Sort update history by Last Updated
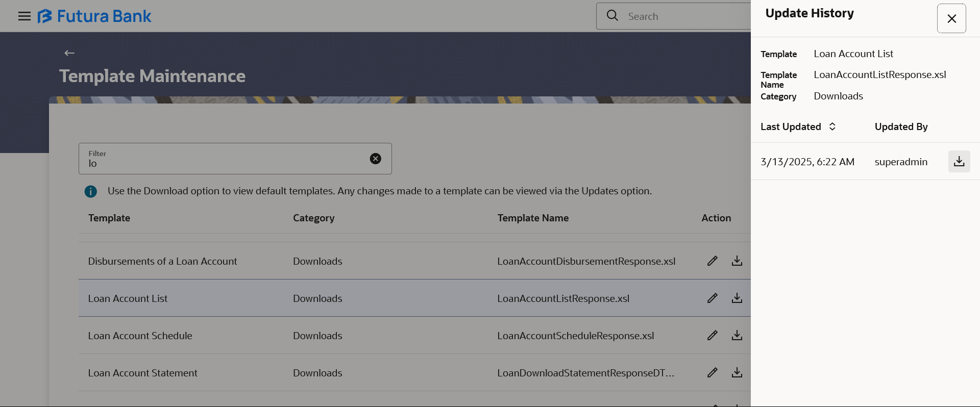This screenshot has height=407, width=980. coord(832,126)
